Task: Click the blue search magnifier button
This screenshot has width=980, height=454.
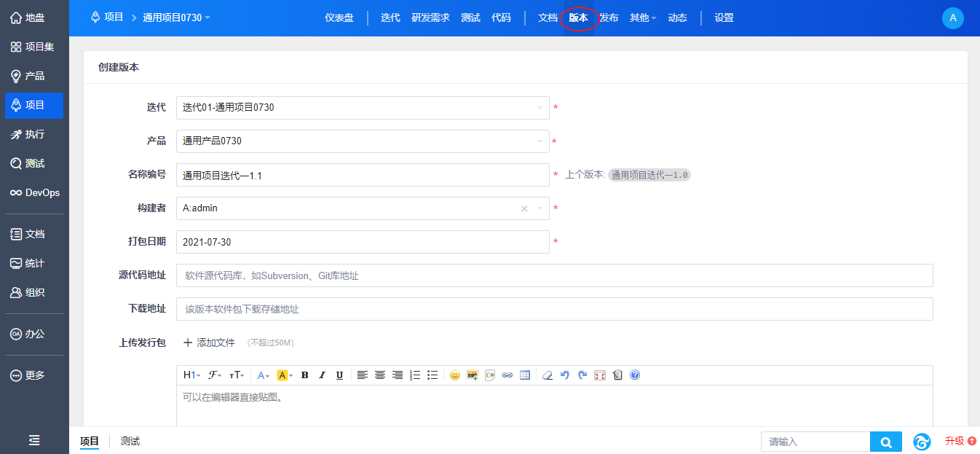Action: [885, 442]
